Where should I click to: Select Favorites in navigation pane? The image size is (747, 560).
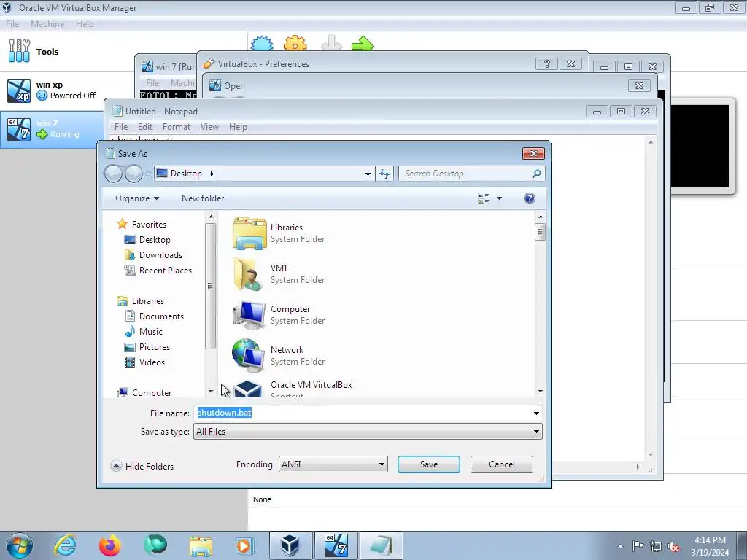click(x=142, y=225)
